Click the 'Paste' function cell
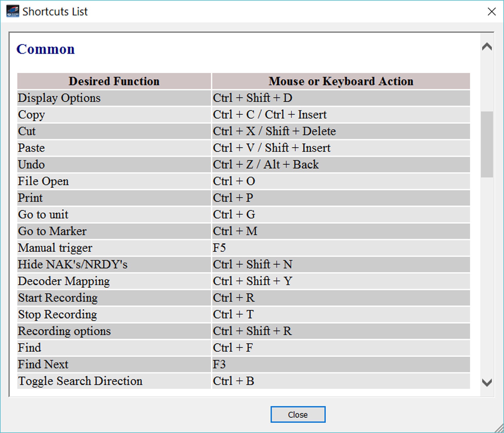 coord(114,148)
